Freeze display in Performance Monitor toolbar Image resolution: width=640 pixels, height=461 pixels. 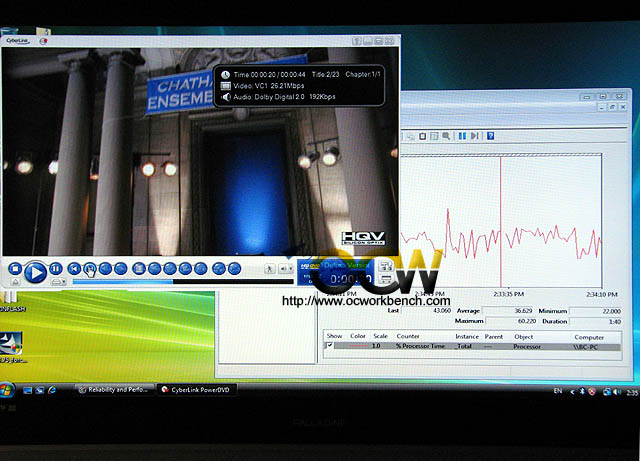coord(462,136)
